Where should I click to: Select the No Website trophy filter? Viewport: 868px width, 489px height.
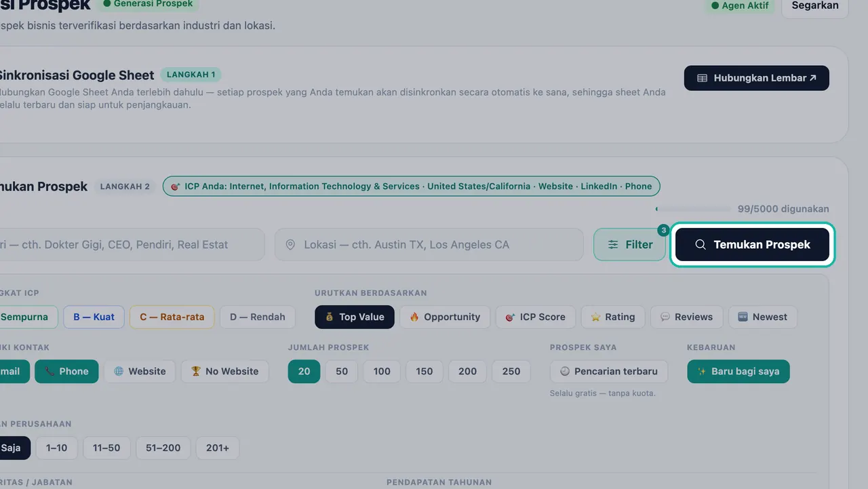pyautogui.click(x=224, y=371)
